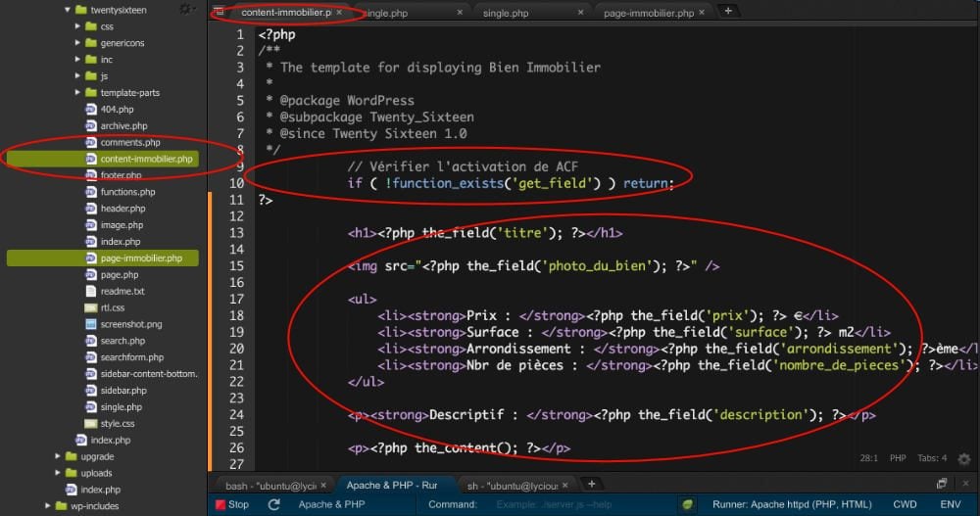Collapse the twentysixteen folder

(68, 10)
